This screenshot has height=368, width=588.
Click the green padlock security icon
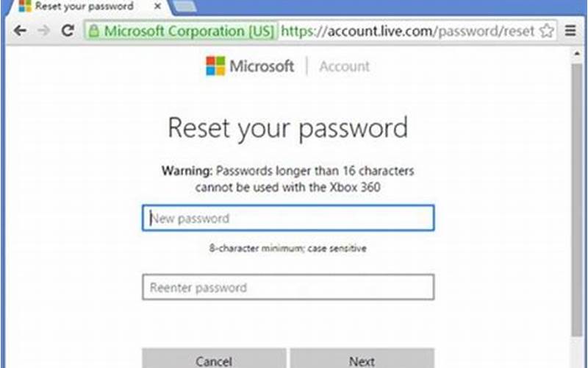tap(94, 31)
